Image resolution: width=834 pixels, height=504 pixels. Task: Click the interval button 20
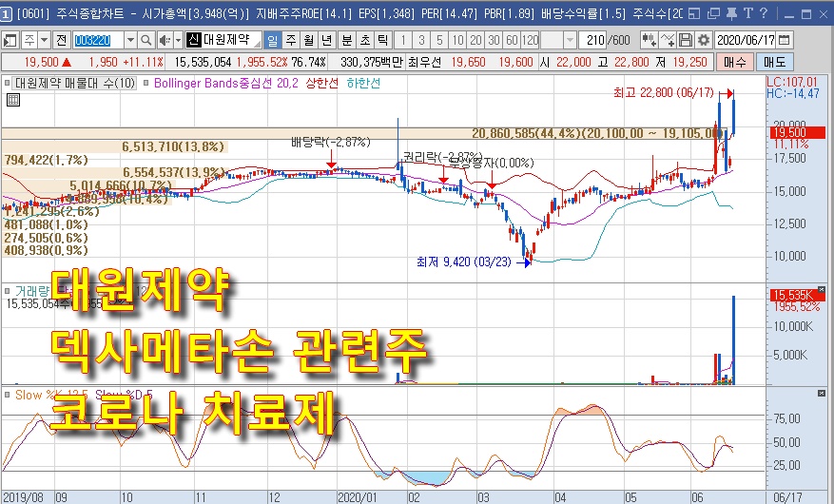pos(475,40)
